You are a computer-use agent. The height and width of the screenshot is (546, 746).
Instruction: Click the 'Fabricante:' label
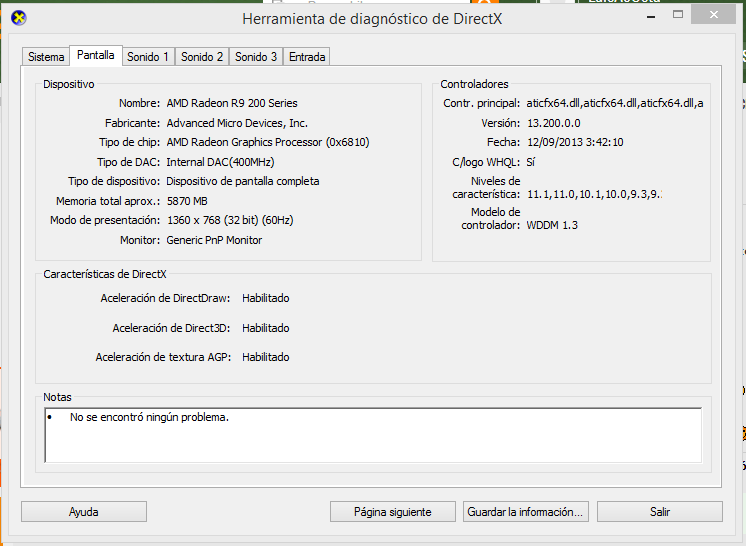(133, 123)
